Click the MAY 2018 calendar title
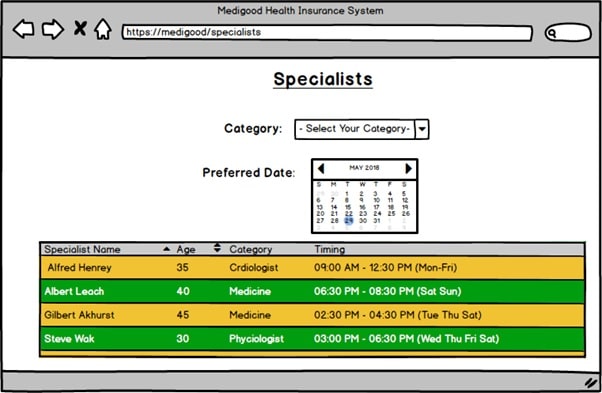The width and height of the screenshot is (602, 393). 364,168
